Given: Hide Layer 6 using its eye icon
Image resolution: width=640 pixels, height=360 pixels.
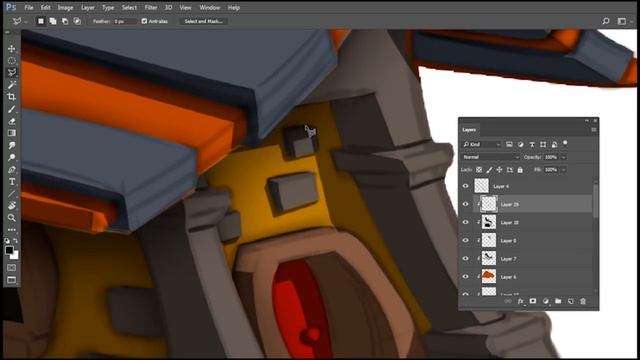Looking at the screenshot, I should pyautogui.click(x=466, y=277).
